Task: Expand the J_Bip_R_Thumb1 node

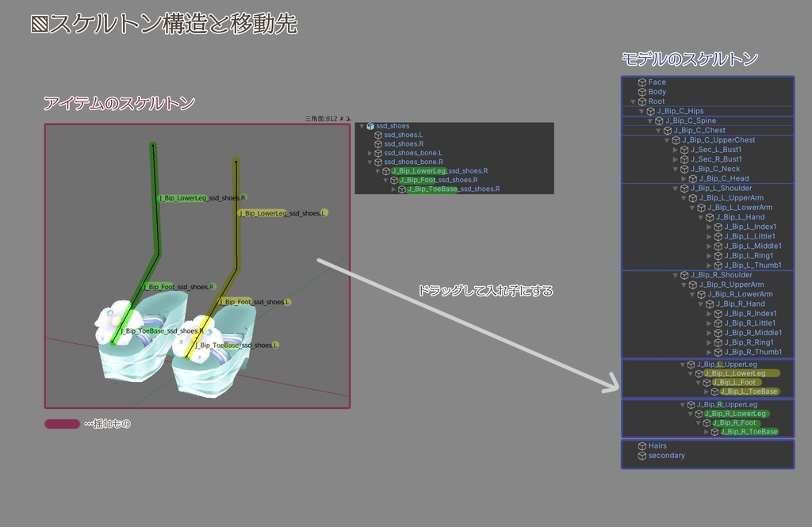Action: pyautogui.click(x=710, y=352)
